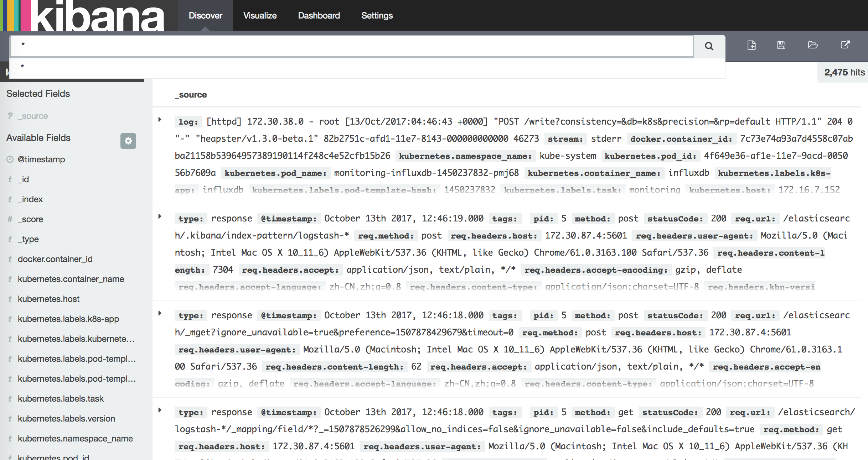Click the New Search document icon
The image size is (868, 460).
[751, 45]
